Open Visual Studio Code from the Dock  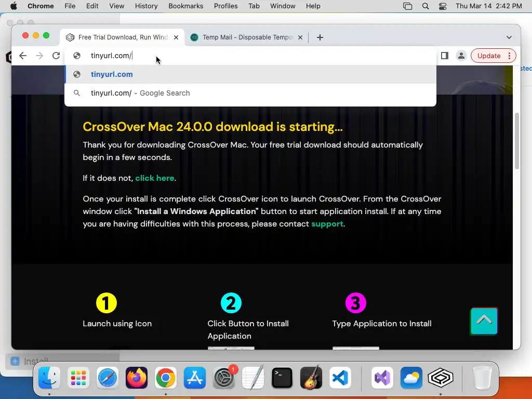340,378
